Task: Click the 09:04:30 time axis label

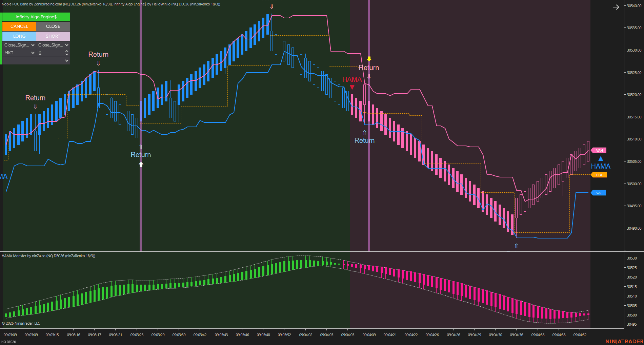Action: click(x=496, y=335)
